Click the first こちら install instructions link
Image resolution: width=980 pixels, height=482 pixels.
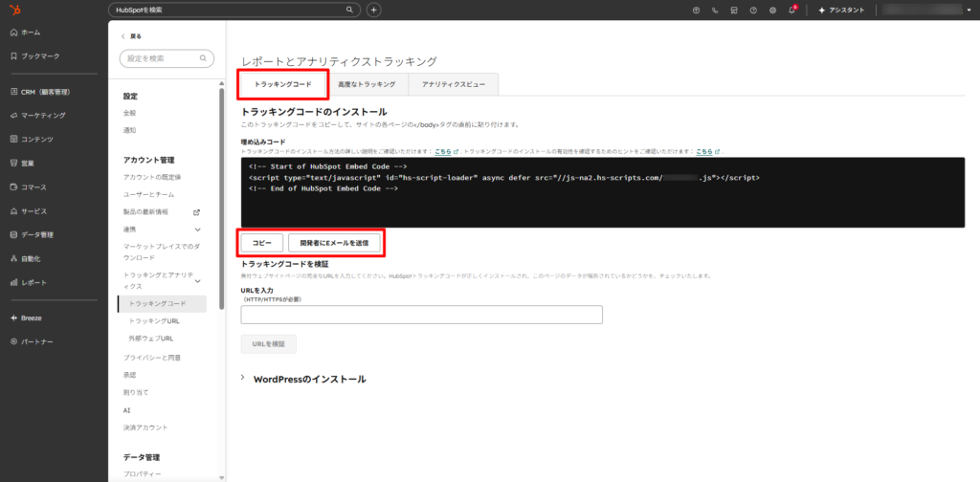coord(444,152)
